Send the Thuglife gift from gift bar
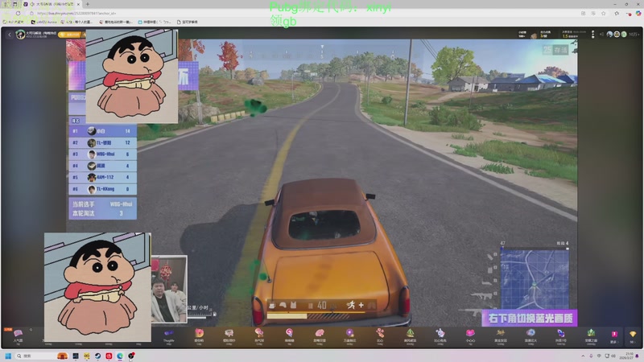644x362 pixels. (x=169, y=335)
